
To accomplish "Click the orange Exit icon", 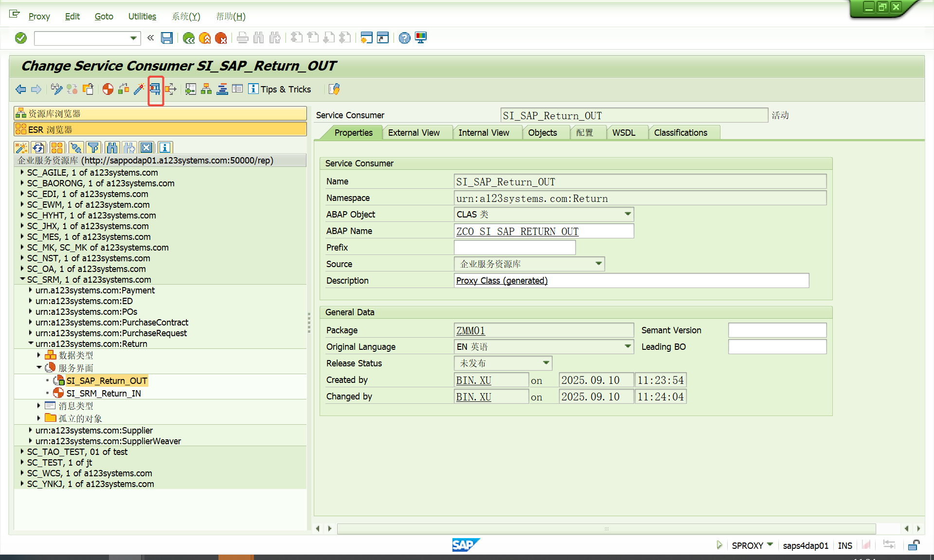I will point(205,38).
